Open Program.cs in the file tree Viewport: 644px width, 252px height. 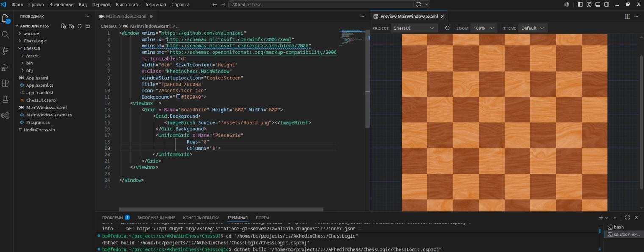pos(54,122)
